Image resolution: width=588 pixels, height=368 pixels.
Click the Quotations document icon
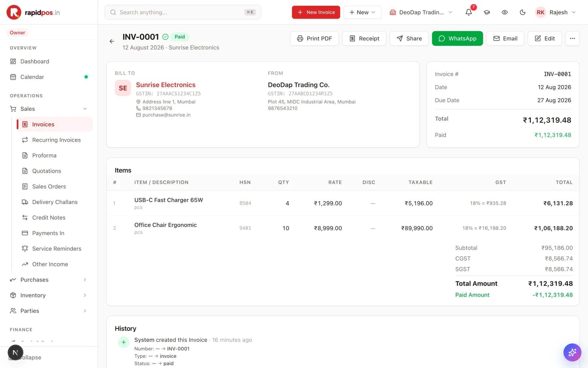click(x=25, y=171)
